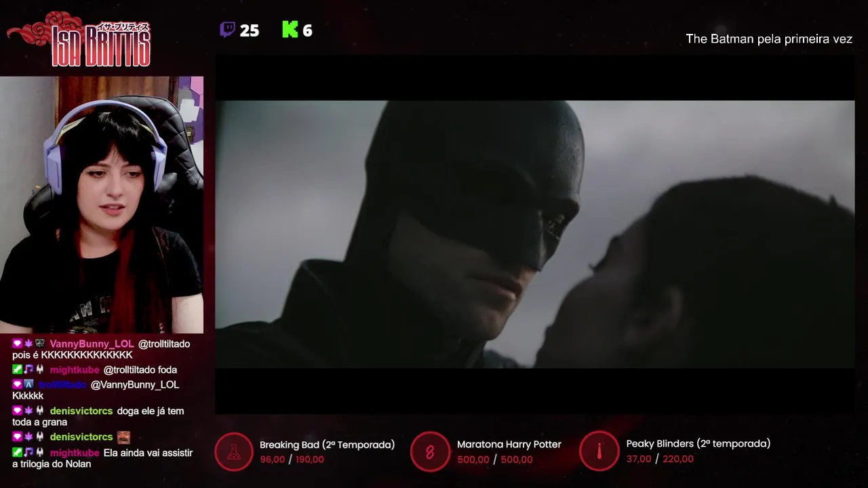The width and height of the screenshot is (868, 488).
Task: Click the green Kick logo icon
Action: [x=290, y=30]
